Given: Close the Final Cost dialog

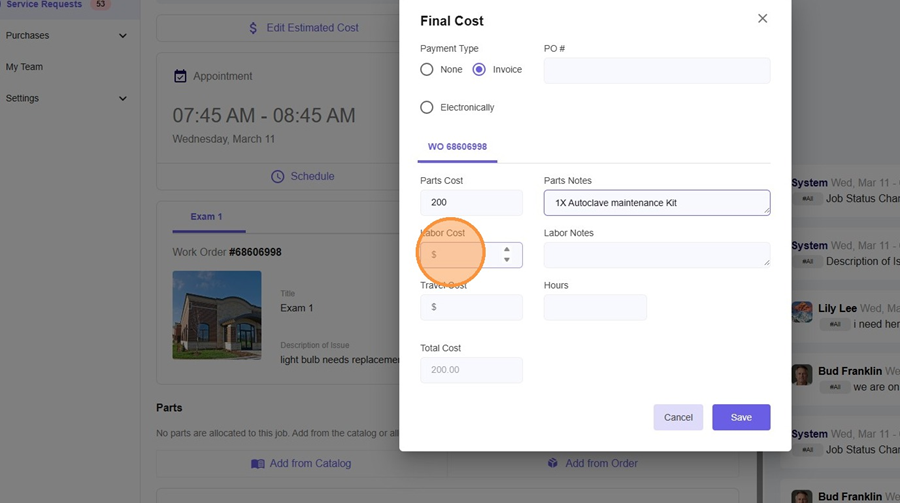Looking at the screenshot, I should coord(762,19).
